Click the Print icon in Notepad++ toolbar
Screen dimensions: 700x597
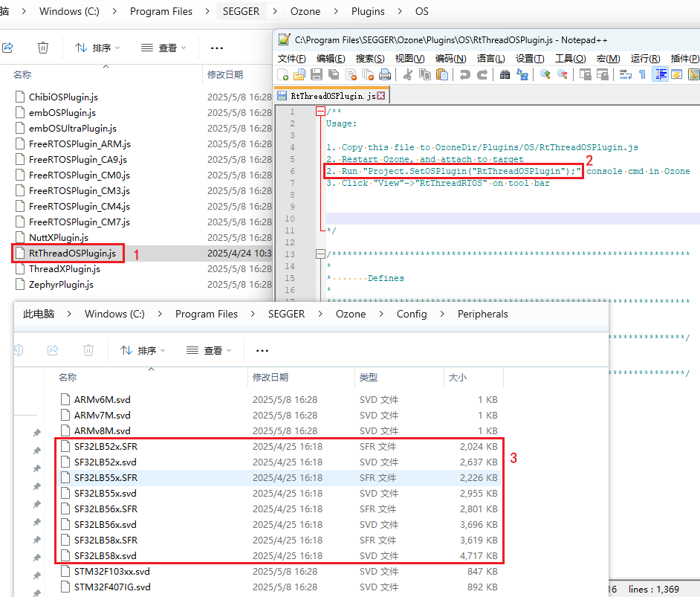tap(385, 74)
